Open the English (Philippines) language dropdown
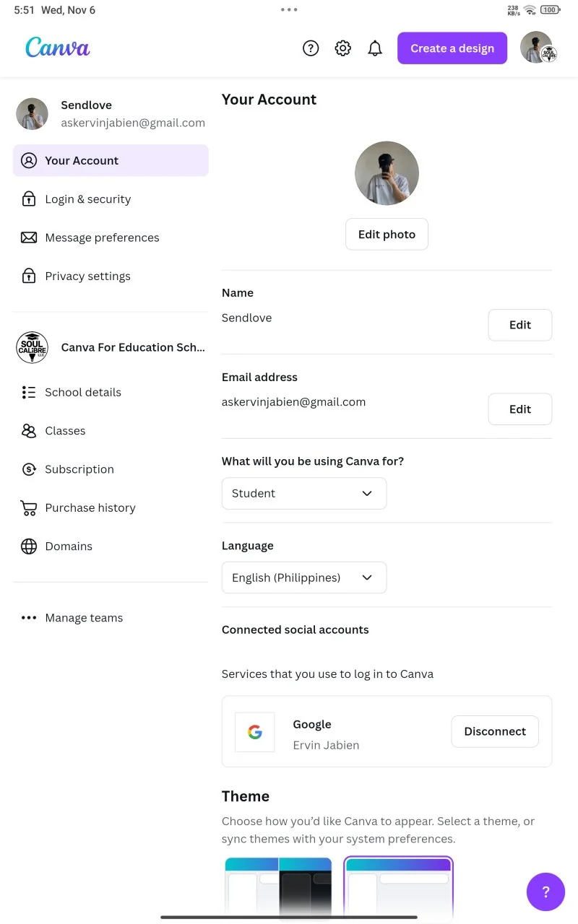The image size is (578, 924). 304,577
